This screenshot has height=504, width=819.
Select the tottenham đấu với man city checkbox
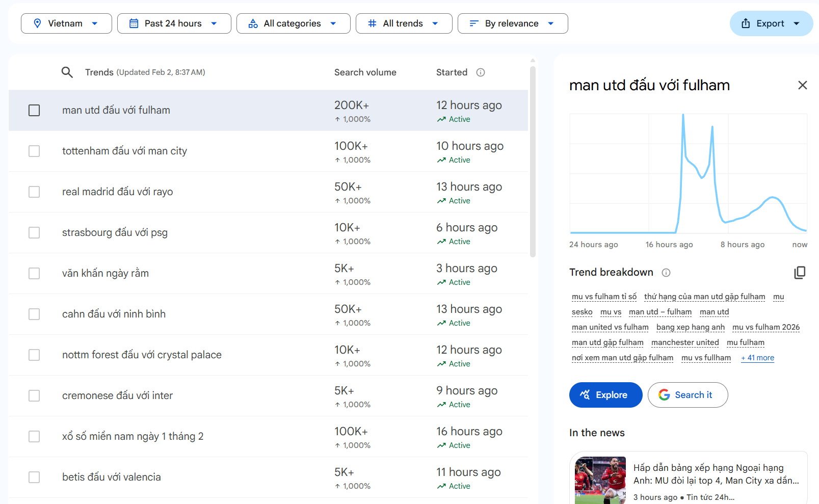(x=34, y=151)
